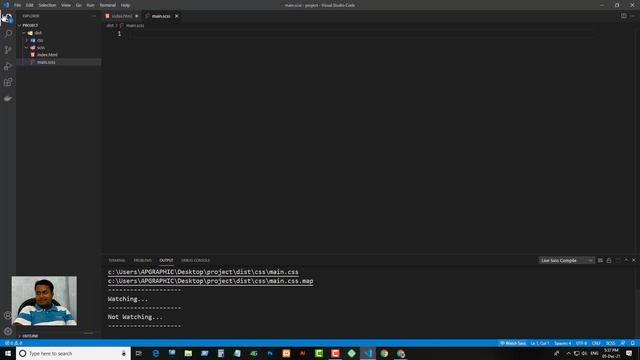This screenshot has width=640, height=360.
Task: Open Accounts icon in activity bar
Action: pos(7,315)
